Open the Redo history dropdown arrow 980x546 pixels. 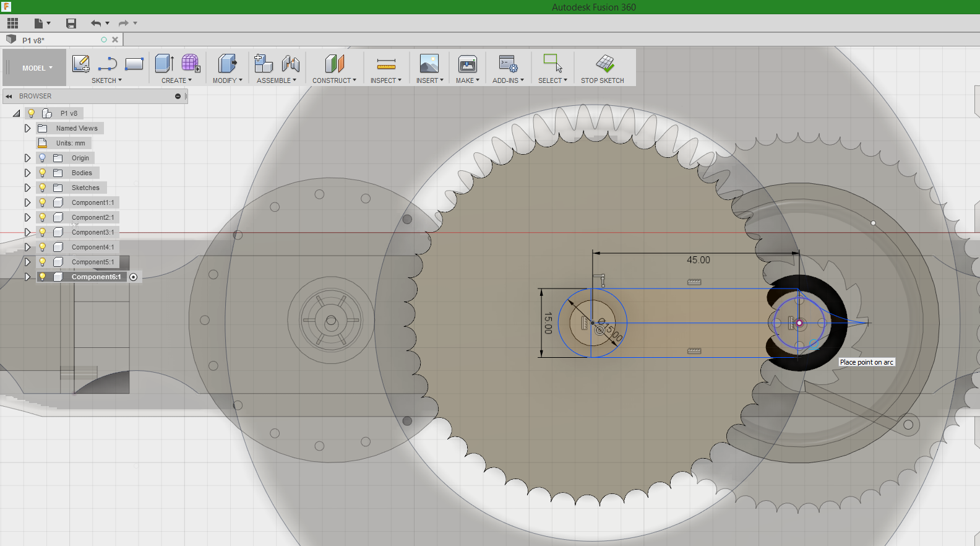coord(135,24)
